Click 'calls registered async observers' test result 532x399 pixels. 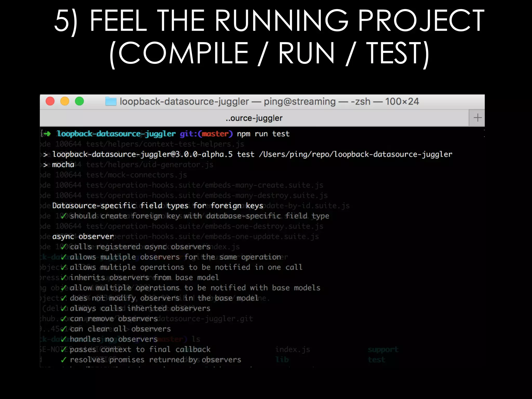pyautogui.click(x=140, y=247)
